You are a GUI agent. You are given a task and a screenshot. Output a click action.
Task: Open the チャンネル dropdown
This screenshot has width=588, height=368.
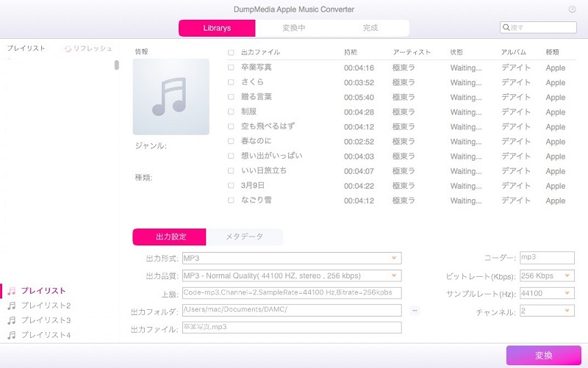coord(547,311)
